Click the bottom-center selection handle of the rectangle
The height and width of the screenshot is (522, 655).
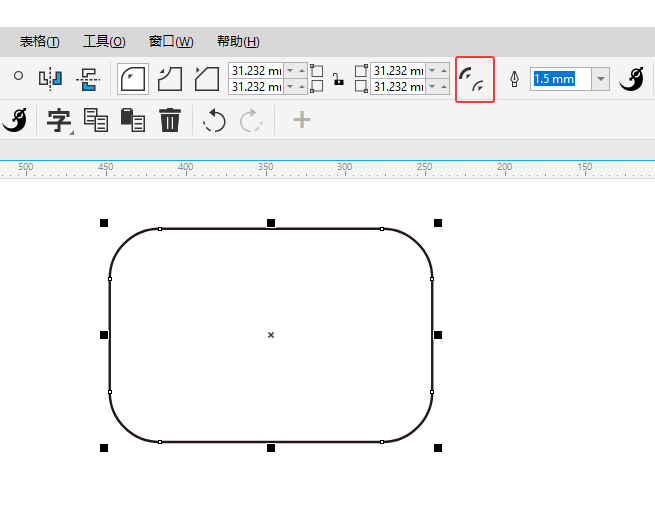(x=271, y=448)
